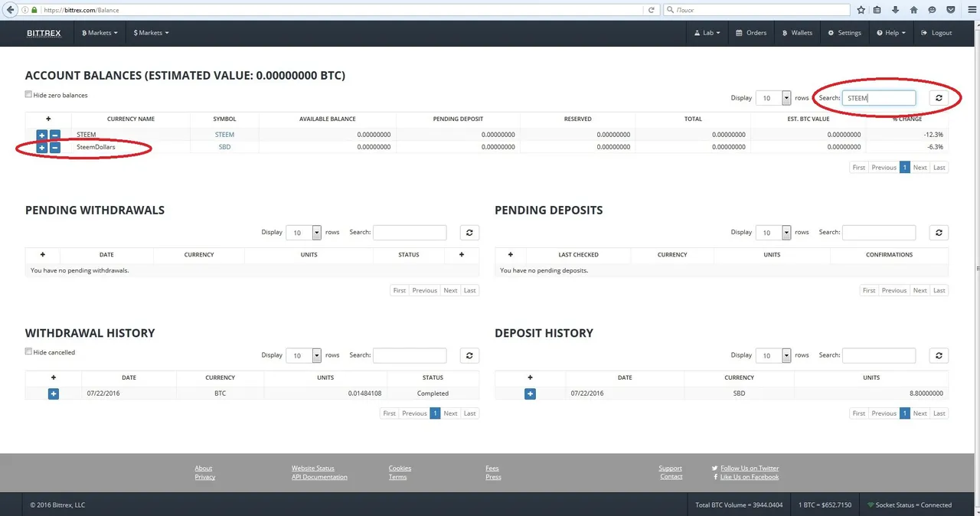Open the Fees footer link

click(492, 469)
